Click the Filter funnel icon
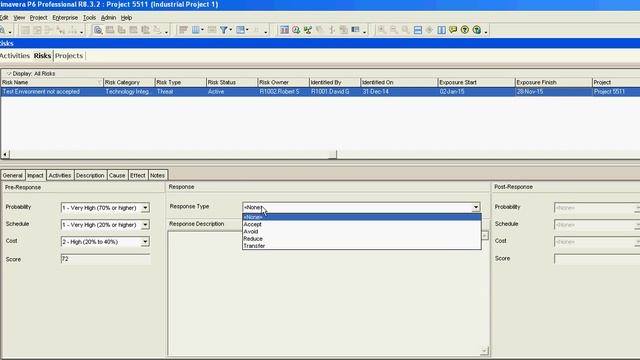The width and height of the screenshot is (640, 360). tap(224, 30)
